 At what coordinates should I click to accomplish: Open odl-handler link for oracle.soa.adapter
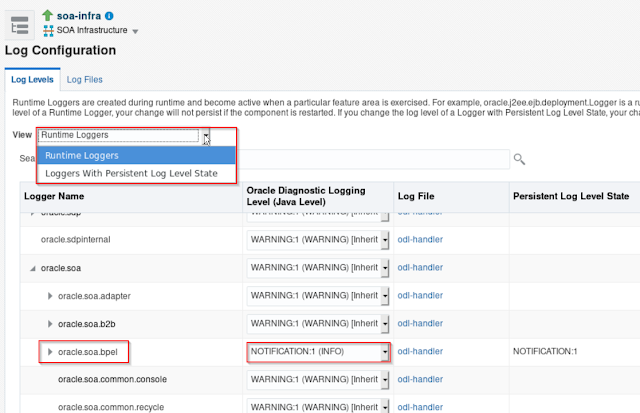(420, 295)
